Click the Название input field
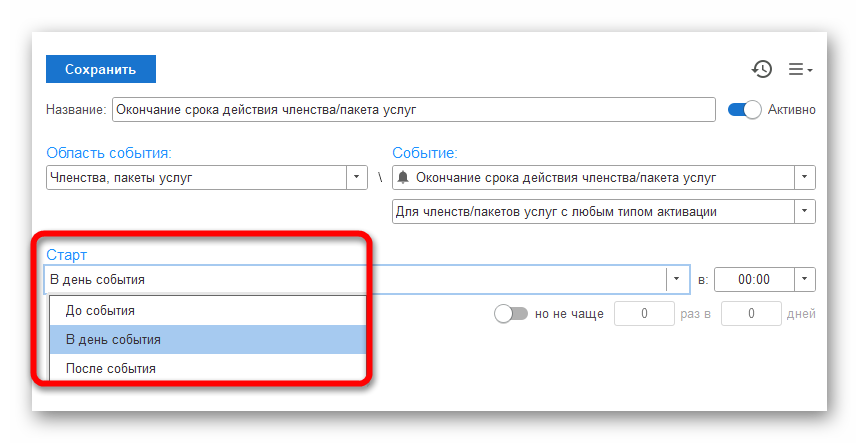 (414, 110)
